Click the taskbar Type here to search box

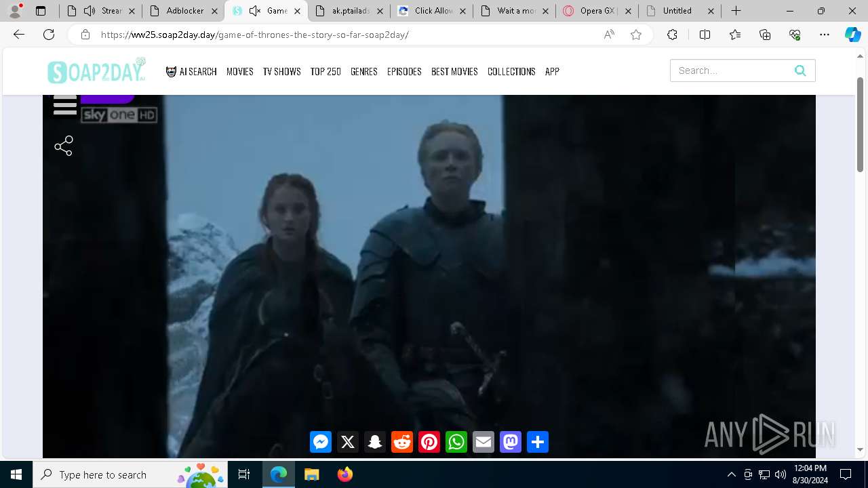point(131,474)
